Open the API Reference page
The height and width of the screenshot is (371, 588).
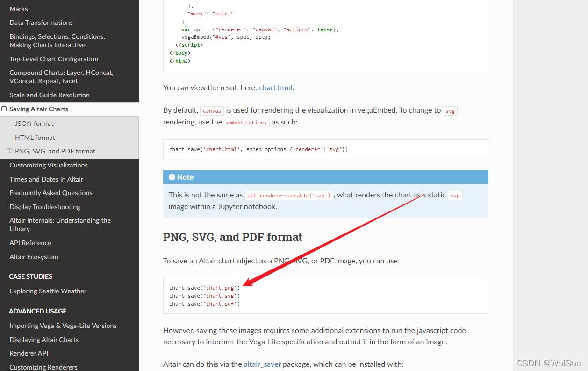(x=30, y=243)
